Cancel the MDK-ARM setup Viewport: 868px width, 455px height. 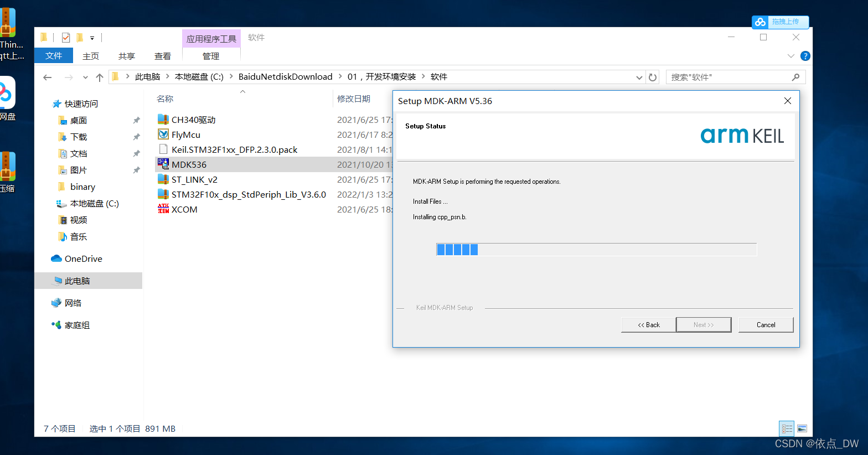tap(766, 325)
